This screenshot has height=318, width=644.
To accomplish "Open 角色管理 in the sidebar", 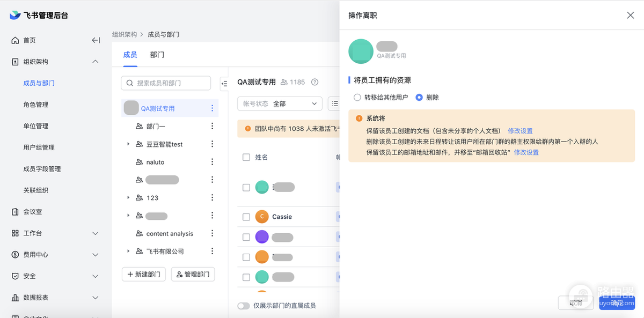I will pos(36,105).
